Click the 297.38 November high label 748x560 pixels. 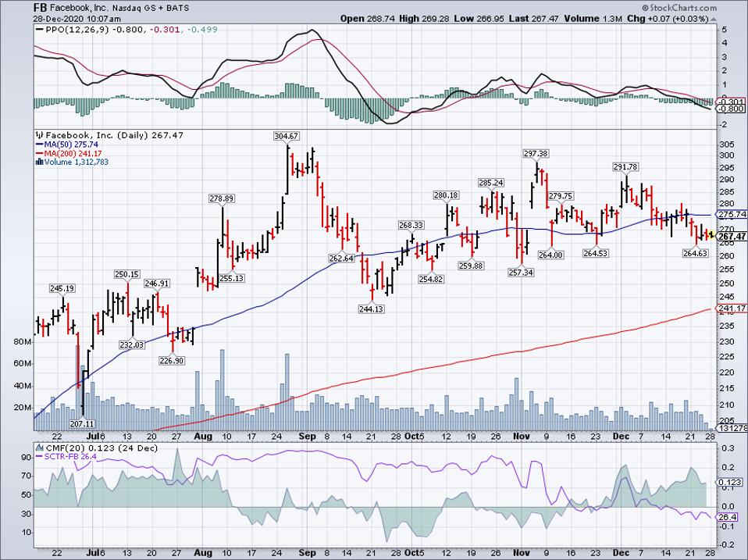click(536, 154)
